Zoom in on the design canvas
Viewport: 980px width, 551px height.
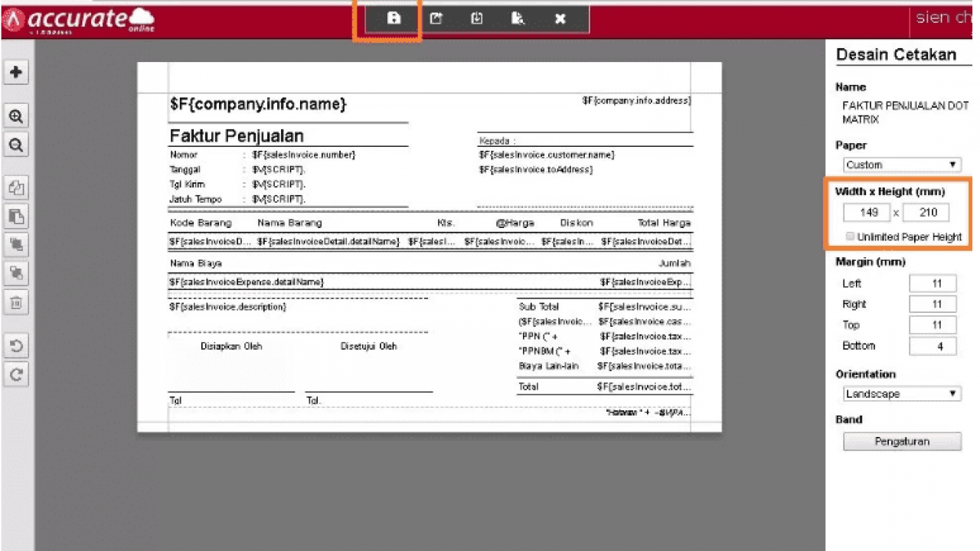(x=16, y=116)
